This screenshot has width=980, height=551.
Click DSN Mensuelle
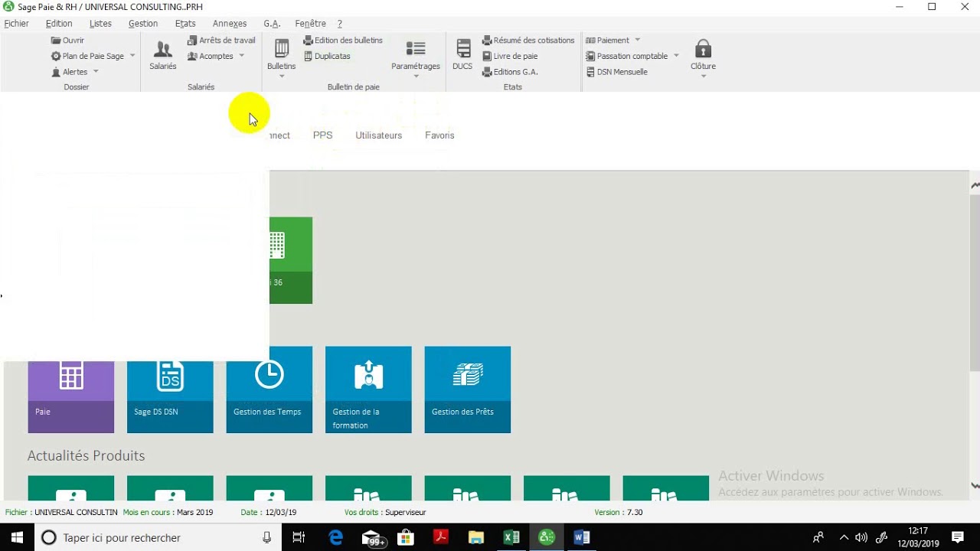617,72
